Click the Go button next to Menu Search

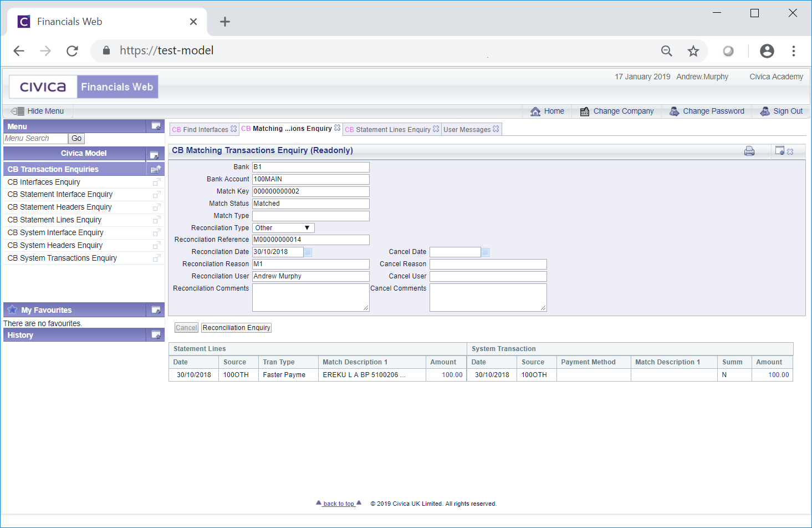[x=76, y=139]
